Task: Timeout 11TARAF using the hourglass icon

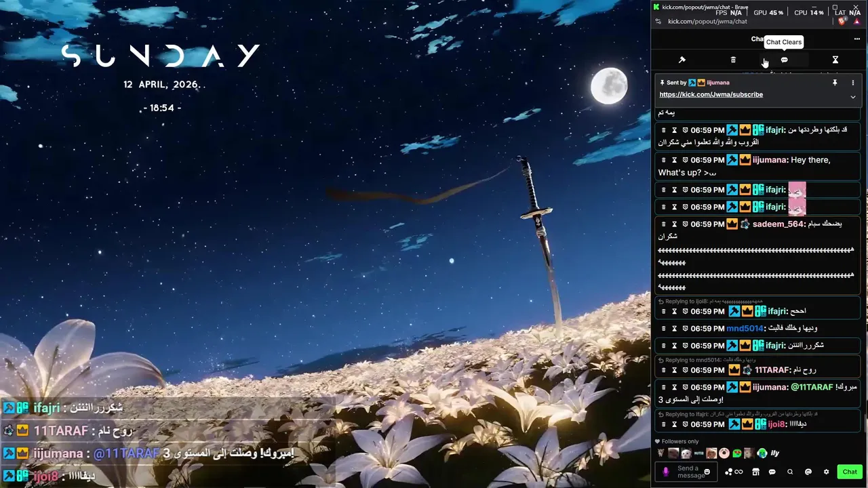Action: coord(674,371)
